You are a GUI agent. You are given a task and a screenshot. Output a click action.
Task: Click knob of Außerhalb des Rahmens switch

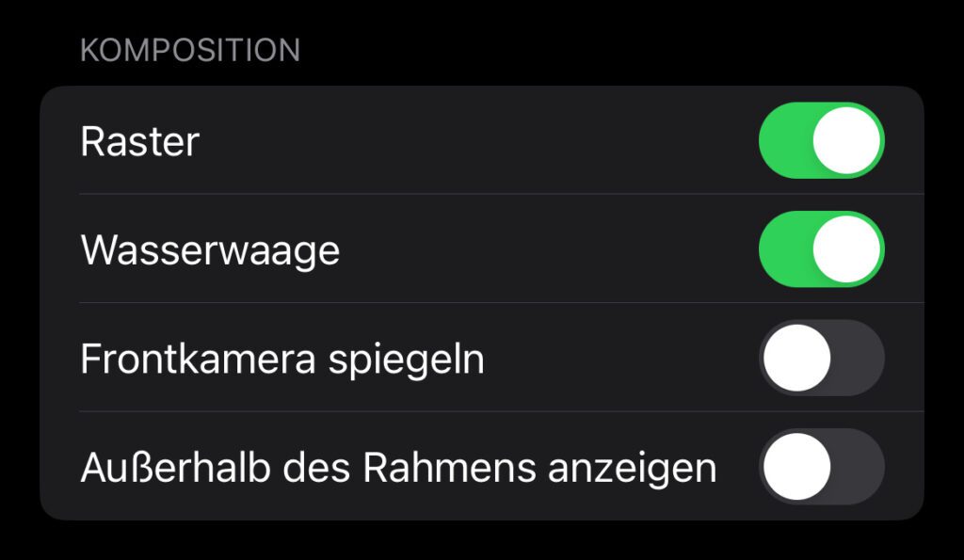(796, 467)
